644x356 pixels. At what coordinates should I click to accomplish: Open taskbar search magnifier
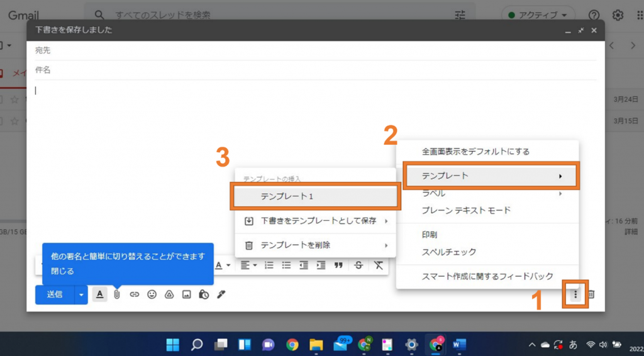pyautogui.click(x=197, y=344)
